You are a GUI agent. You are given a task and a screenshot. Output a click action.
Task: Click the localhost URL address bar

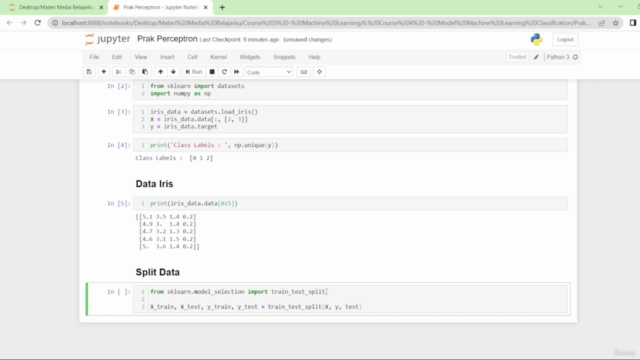click(326, 23)
